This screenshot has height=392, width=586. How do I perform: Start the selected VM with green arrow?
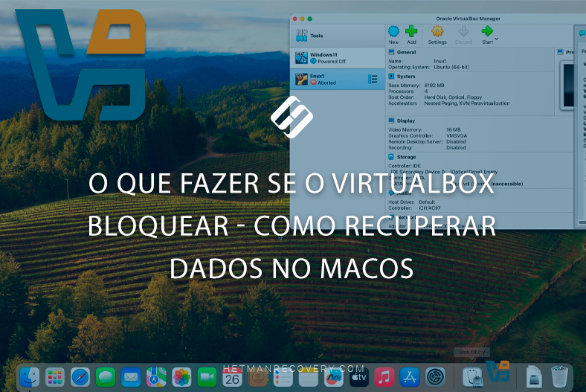click(x=487, y=35)
